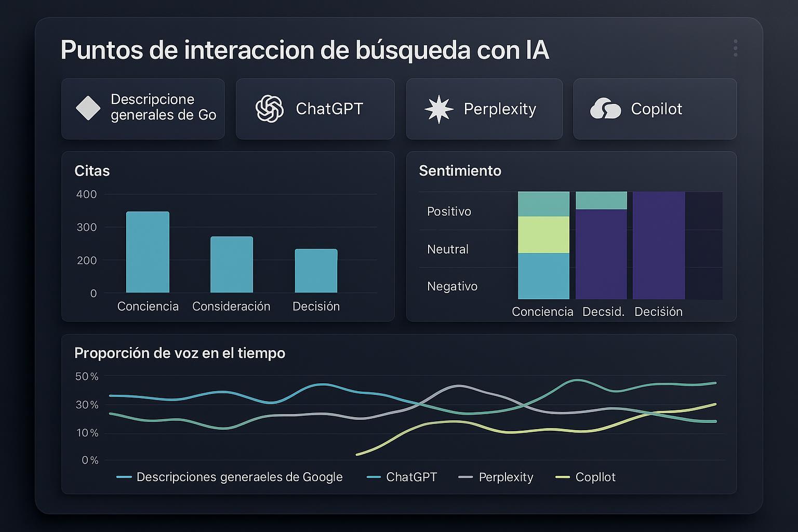Click the Copilot cloud icon
This screenshot has height=532, width=798.
(605, 109)
